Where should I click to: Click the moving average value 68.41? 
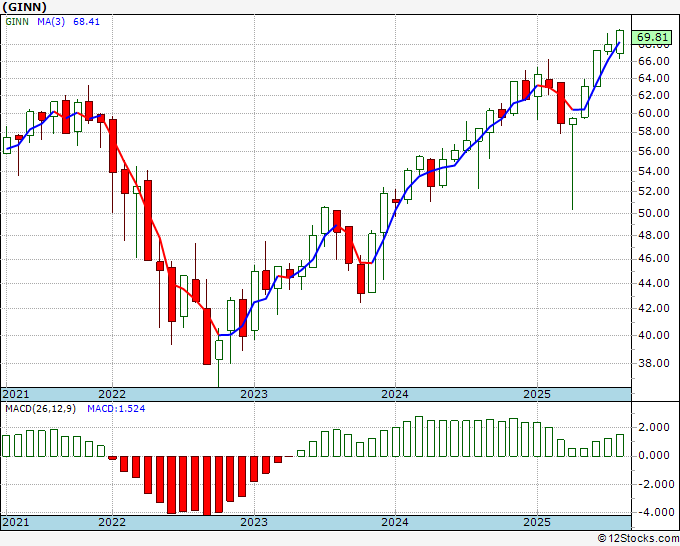coord(86,22)
